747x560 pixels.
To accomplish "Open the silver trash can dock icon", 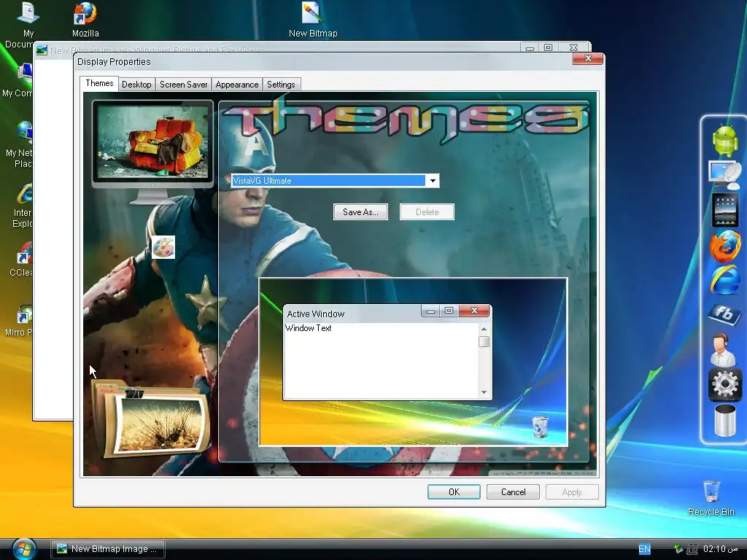I will pyautogui.click(x=724, y=420).
